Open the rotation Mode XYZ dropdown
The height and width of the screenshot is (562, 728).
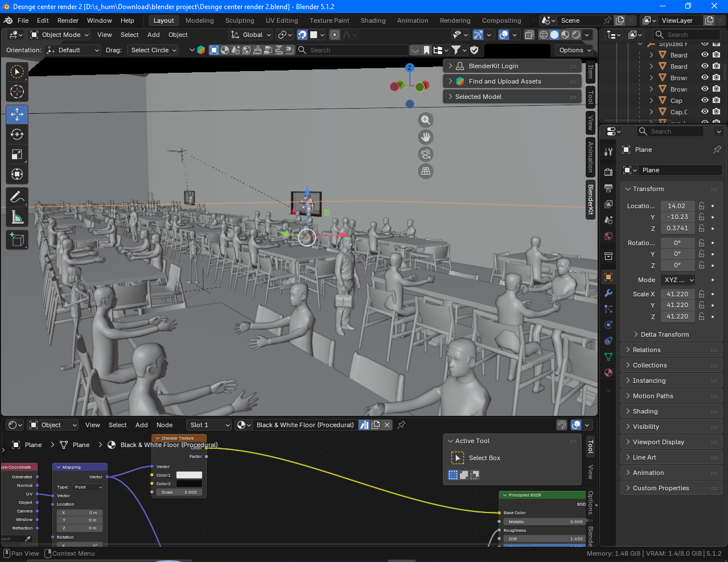(678, 280)
